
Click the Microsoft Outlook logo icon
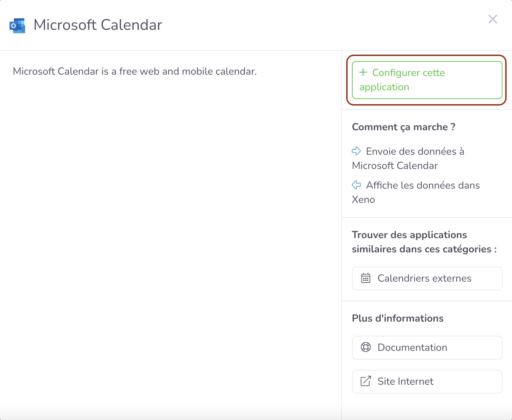click(x=17, y=25)
